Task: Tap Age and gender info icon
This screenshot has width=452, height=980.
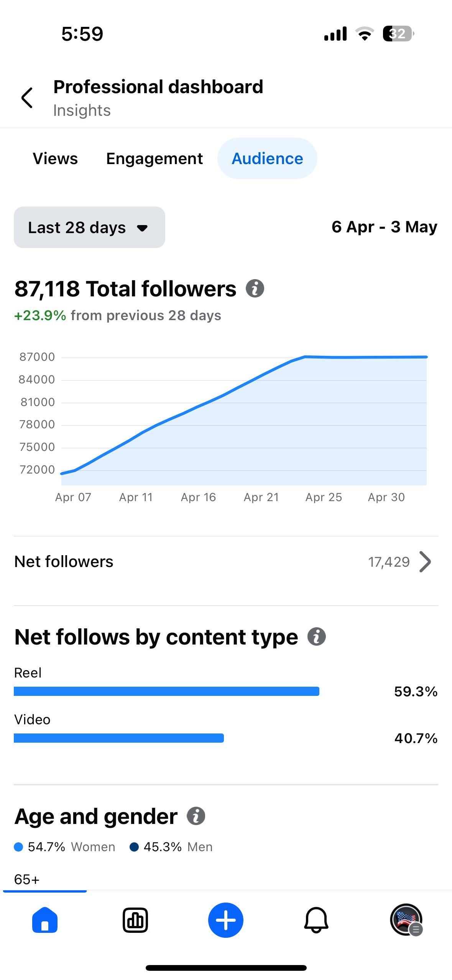Action: 196,816
